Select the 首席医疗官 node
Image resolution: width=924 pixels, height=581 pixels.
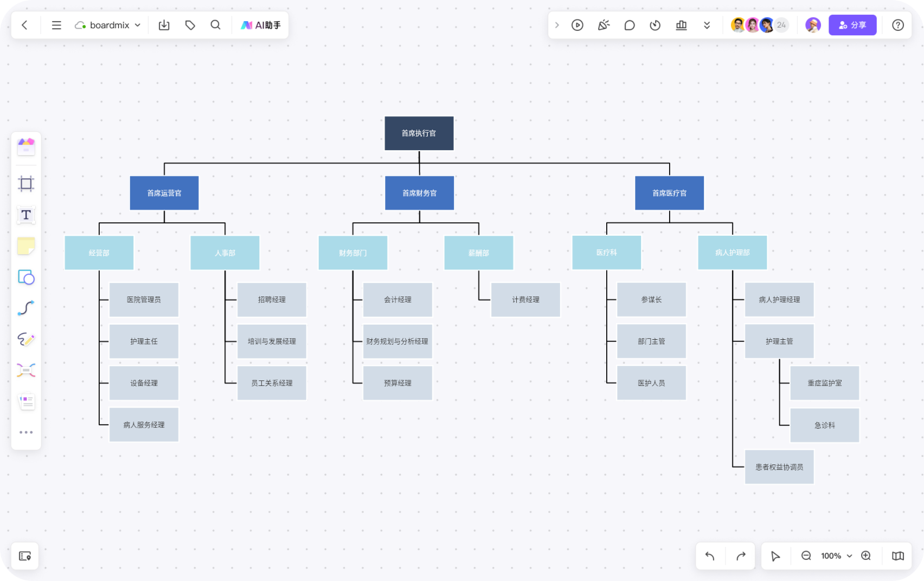670,193
